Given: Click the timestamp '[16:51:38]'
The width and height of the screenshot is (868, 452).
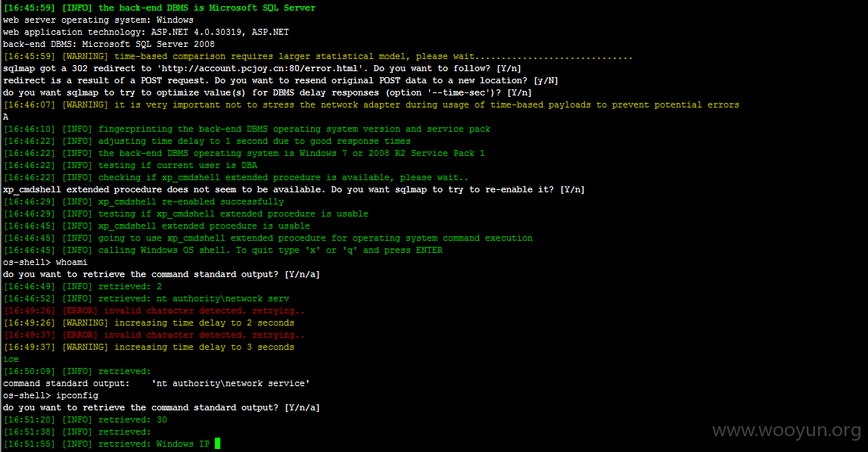Looking at the screenshot, I should click(x=30, y=432).
